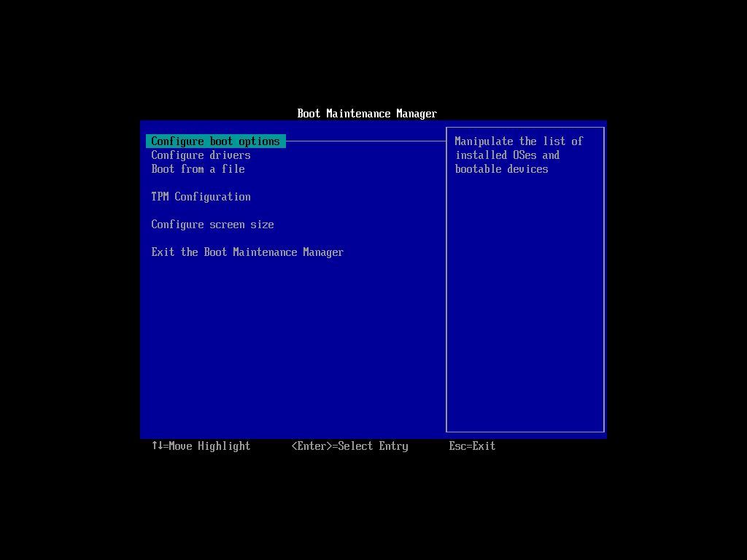Click the Enter=Select Entry hint
Image resolution: width=747 pixels, height=560 pixels.
click(x=349, y=446)
